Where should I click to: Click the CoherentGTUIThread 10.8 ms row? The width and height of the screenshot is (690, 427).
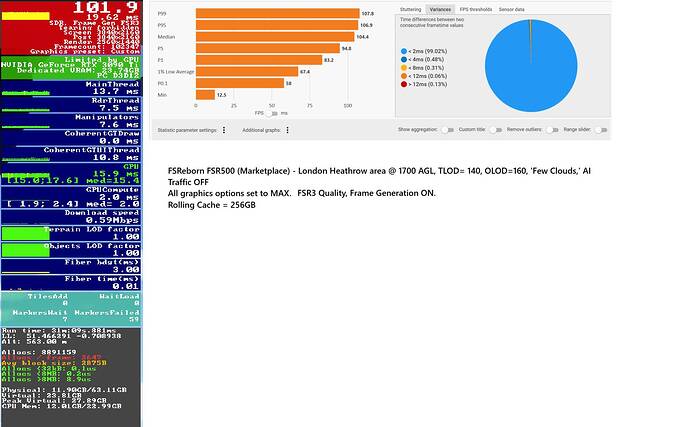pyautogui.click(x=71, y=154)
